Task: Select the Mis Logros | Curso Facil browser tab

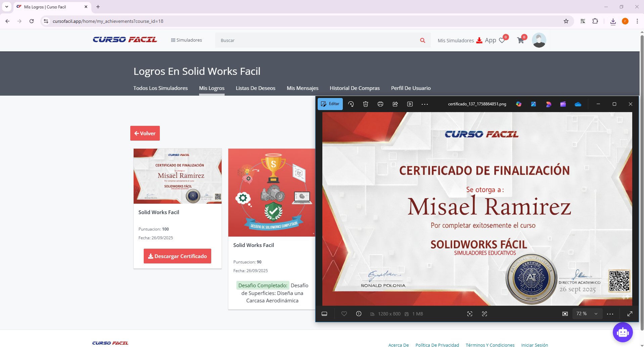Action: (52, 7)
